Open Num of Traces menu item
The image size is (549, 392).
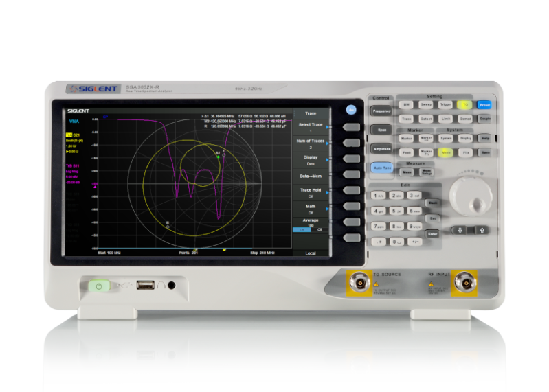coord(311,143)
